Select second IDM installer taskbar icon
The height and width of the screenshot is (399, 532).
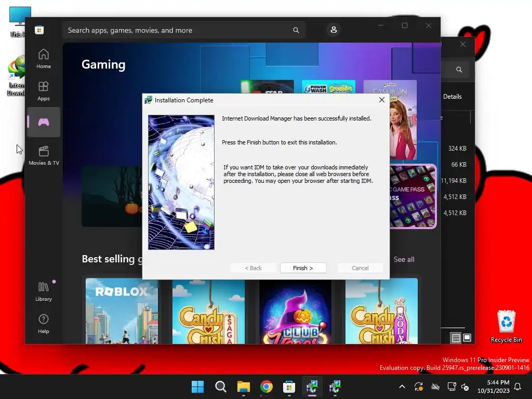[x=335, y=387]
